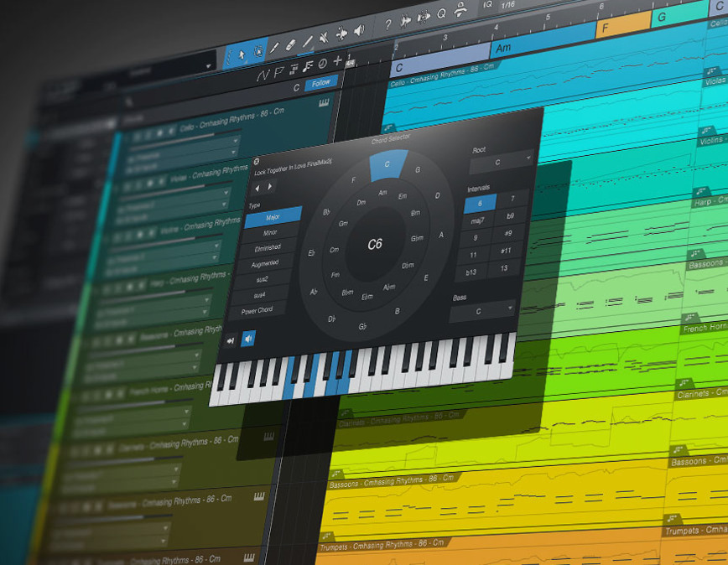This screenshot has width=728, height=565.
Task: Select the Am chord on the chord wheel
Action: (382, 193)
